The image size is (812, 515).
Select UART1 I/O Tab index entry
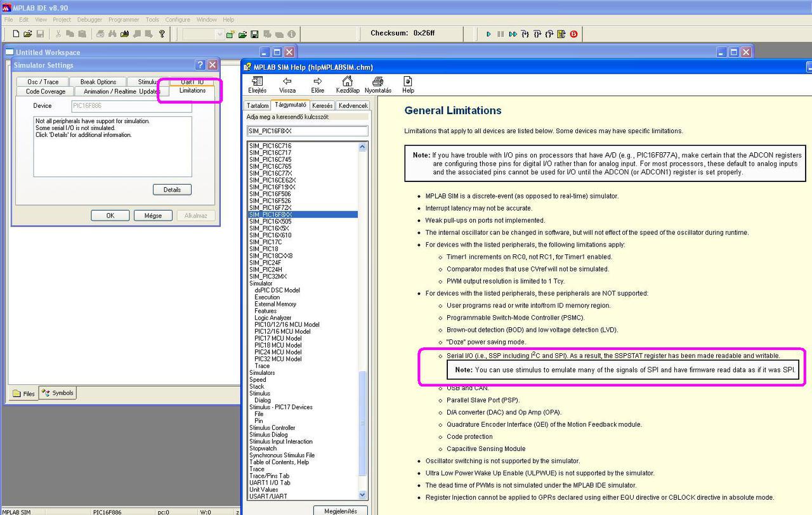tap(270, 483)
